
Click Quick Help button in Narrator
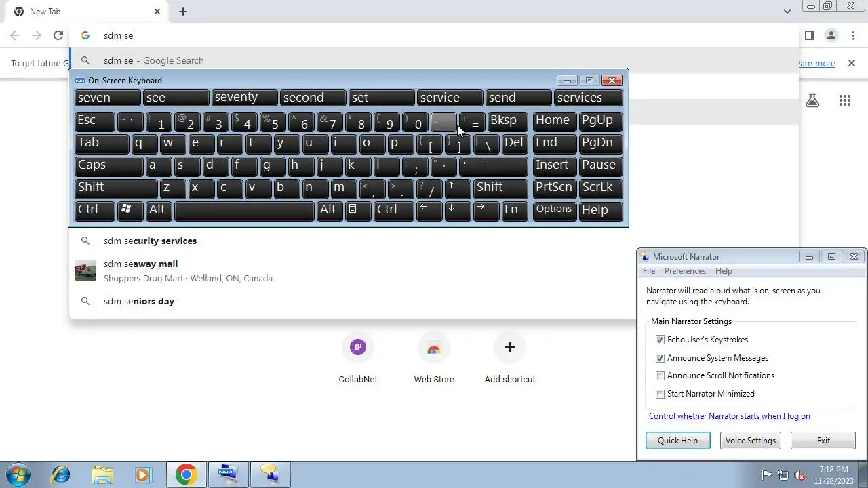[x=677, y=441]
